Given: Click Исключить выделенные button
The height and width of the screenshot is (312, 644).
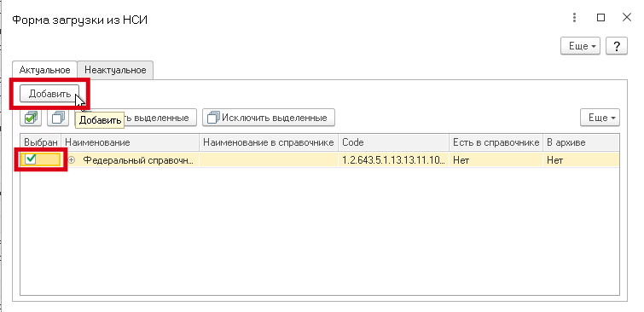Looking at the screenshot, I should click(269, 118).
